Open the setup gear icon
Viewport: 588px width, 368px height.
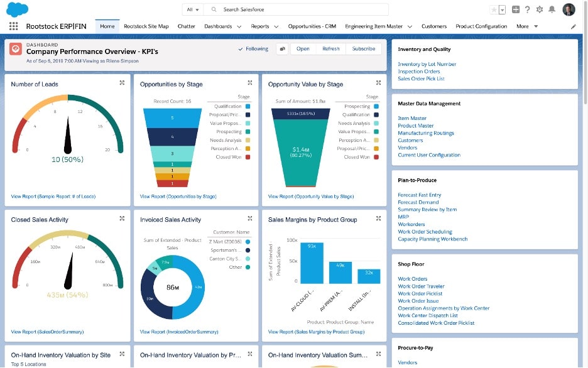coord(540,9)
